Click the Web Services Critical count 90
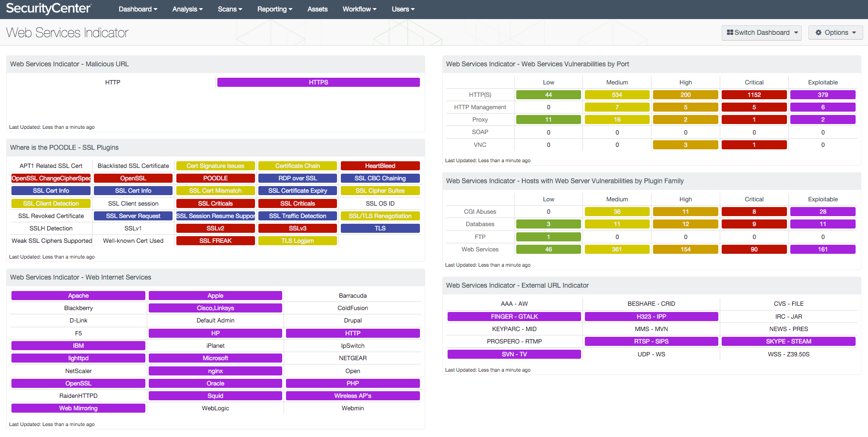Viewport: 868px width, 437px height. coord(754,250)
